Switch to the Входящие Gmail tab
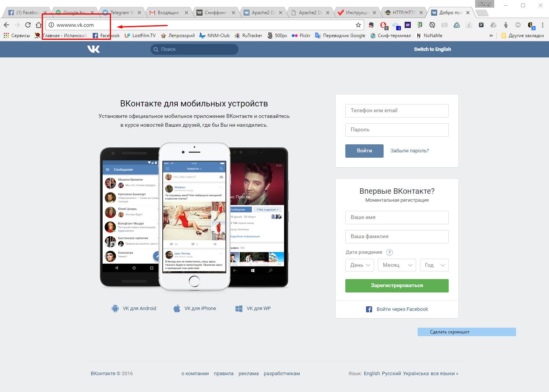Screen dimensions: 549x392 168,13
